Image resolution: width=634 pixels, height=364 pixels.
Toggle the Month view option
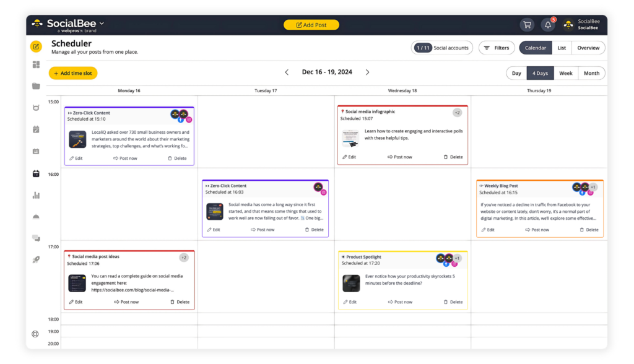(x=591, y=72)
